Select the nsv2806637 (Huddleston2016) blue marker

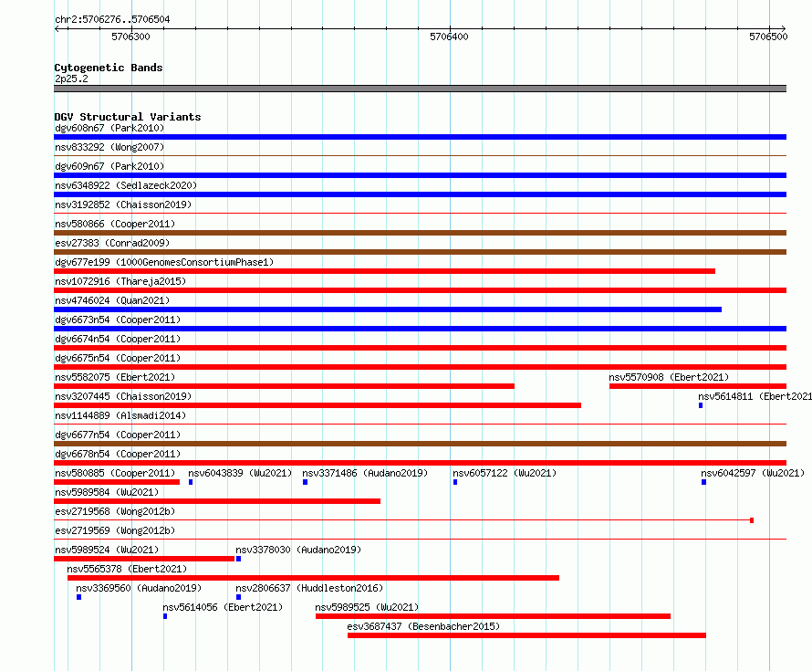(238, 597)
